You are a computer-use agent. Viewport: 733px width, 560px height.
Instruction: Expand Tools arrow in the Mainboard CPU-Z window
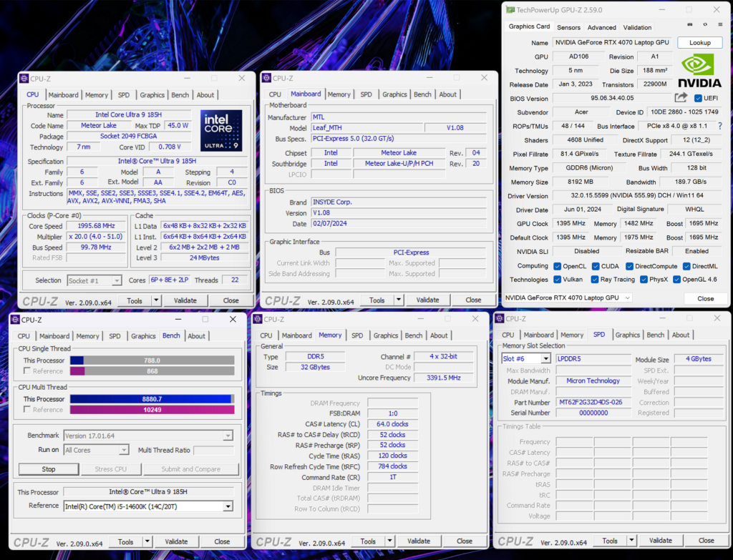(x=399, y=300)
